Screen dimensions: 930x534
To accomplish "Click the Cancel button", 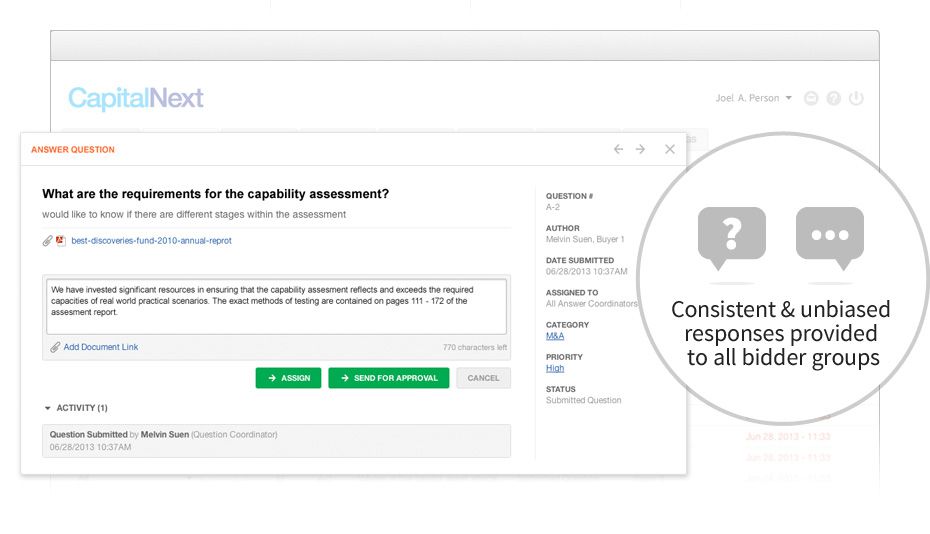I will [x=483, y=378].
